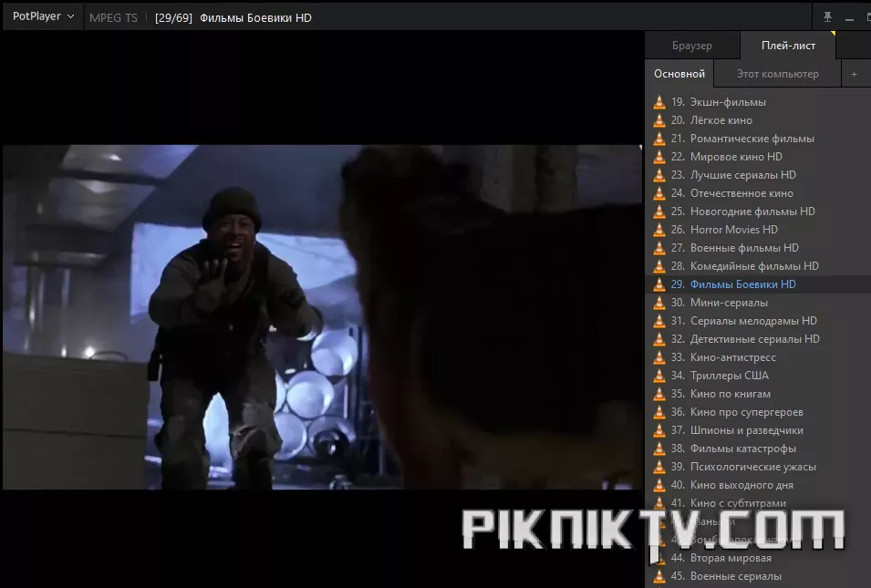Screen dimensions: 871x588
Task: Select playlist entry '30. Мини-сериалы'
Action: (758, 303)
